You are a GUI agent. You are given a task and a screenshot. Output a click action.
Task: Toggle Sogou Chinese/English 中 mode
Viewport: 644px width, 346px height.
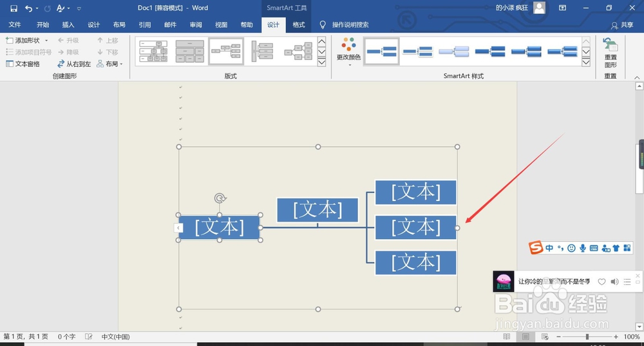point(549,248)
